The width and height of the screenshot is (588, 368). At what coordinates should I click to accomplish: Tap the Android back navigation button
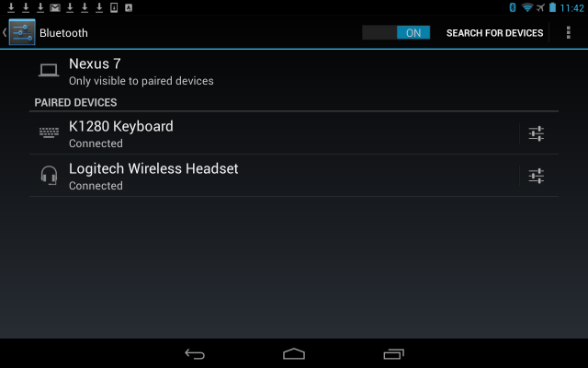click(x=195, y=353)
